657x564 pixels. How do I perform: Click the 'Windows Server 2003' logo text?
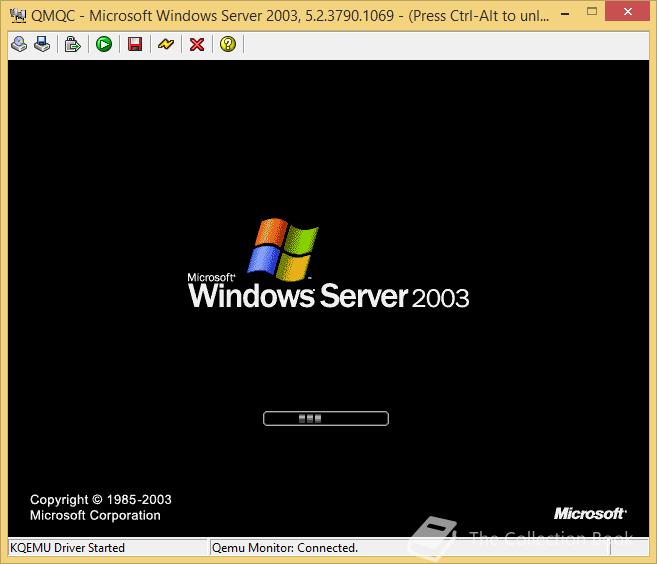coord(328,296)
